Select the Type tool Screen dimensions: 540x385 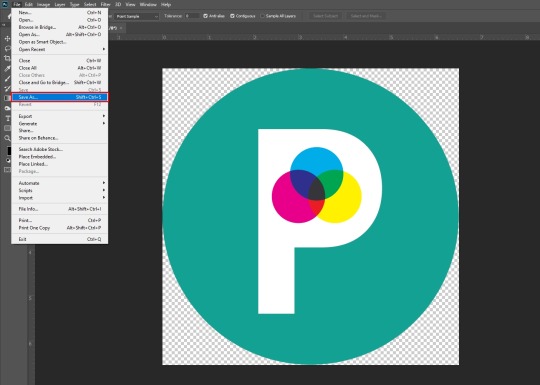pos(7,118)
